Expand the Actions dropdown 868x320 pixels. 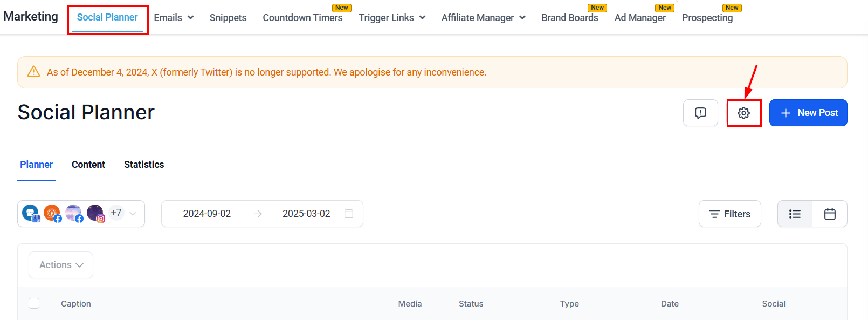(x=61, y=265)
